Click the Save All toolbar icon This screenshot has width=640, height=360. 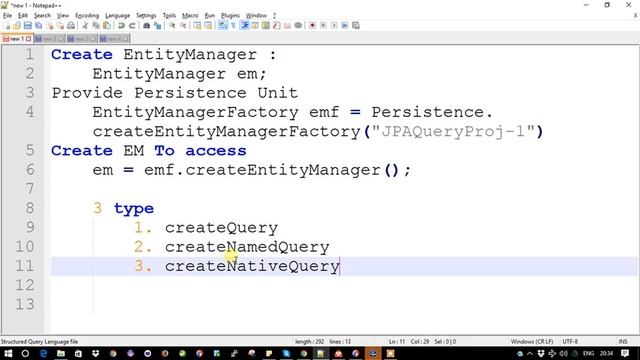(x=39, y=26)
